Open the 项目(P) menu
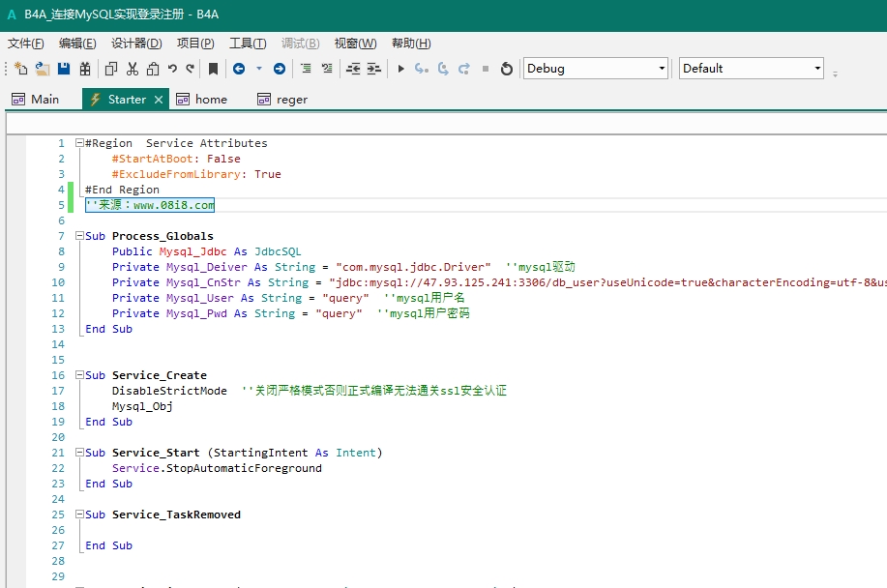This screenshot has width=887, height=588. [x=195, y=44]
